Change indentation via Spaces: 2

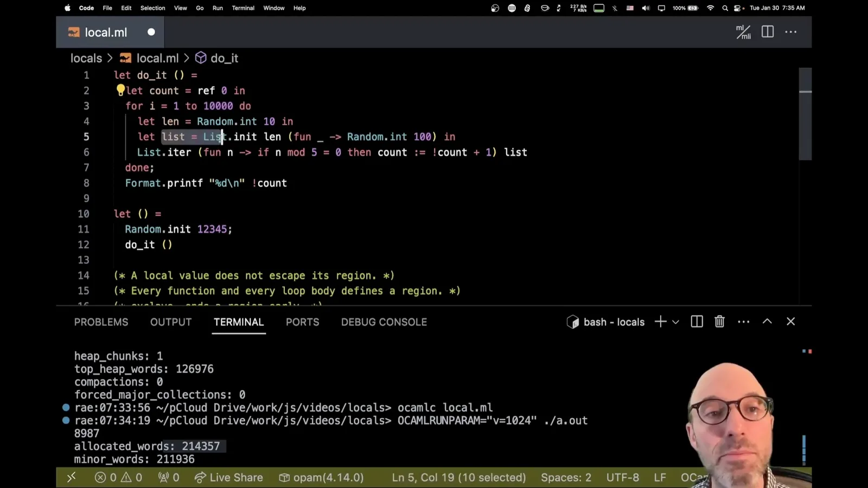566,477
